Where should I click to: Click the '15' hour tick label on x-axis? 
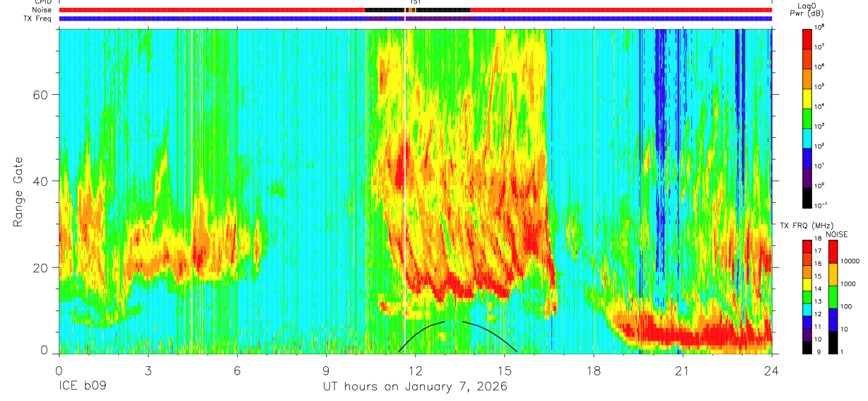505,371
